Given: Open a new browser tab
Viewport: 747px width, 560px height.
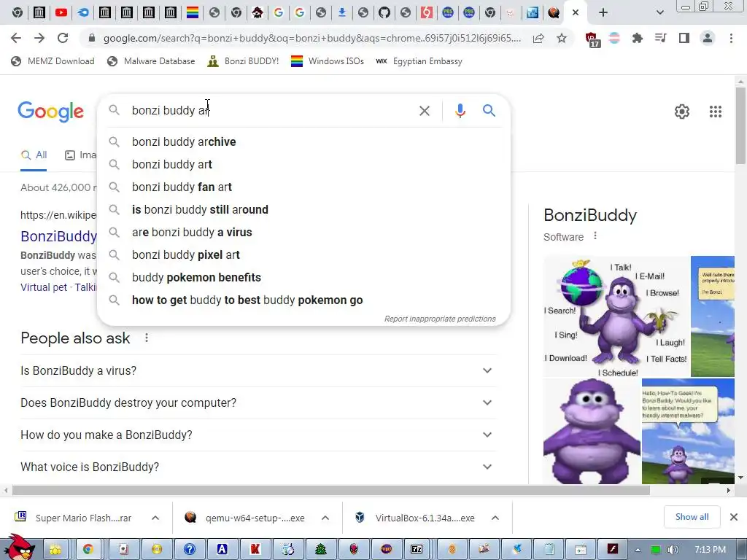Looking at the screenshot, I should (x=603, y=13).
